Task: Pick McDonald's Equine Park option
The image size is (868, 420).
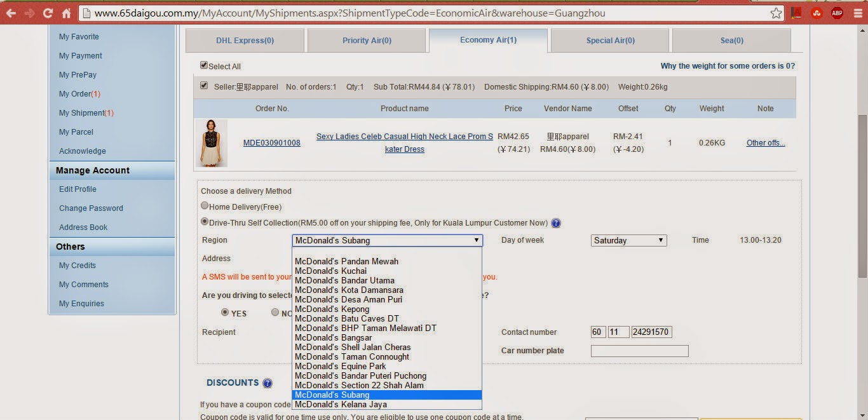Action: pyautogui.click(x=387, y=366)
